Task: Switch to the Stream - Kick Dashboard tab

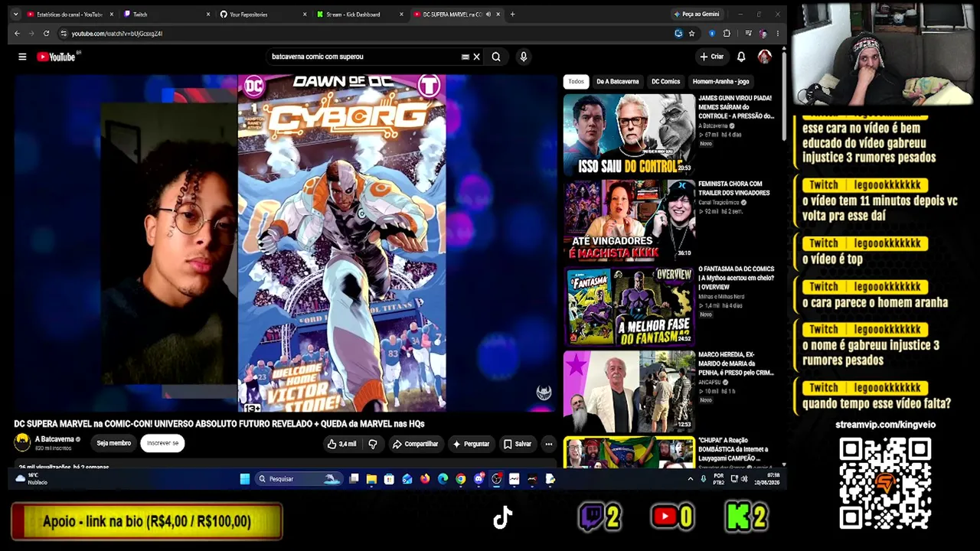Action: [358, 15]
